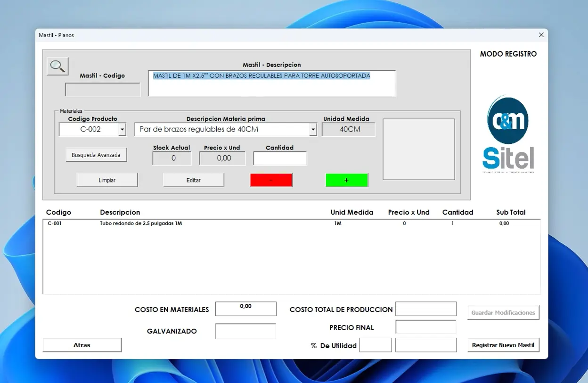The height and width of the screenshot is (383, 588).
Task: Close the Mastil - Planos window
Action: [x=541, y=35]
